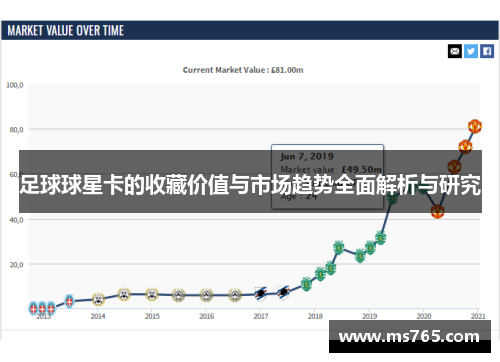Click the 'MARKET VALUE OVER TIME' header title
The image size is (500, 362).
[x=66, y=31]
